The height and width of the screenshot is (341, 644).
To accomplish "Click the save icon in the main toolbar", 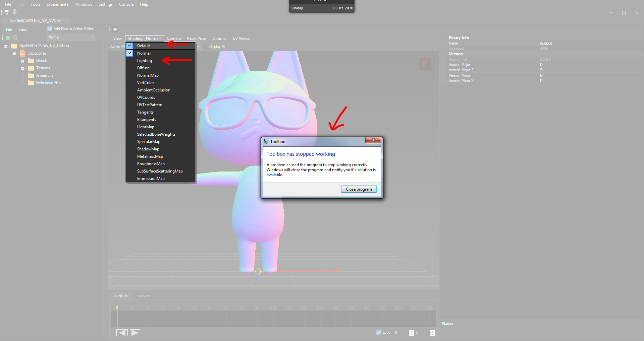I will click(7, 12).
